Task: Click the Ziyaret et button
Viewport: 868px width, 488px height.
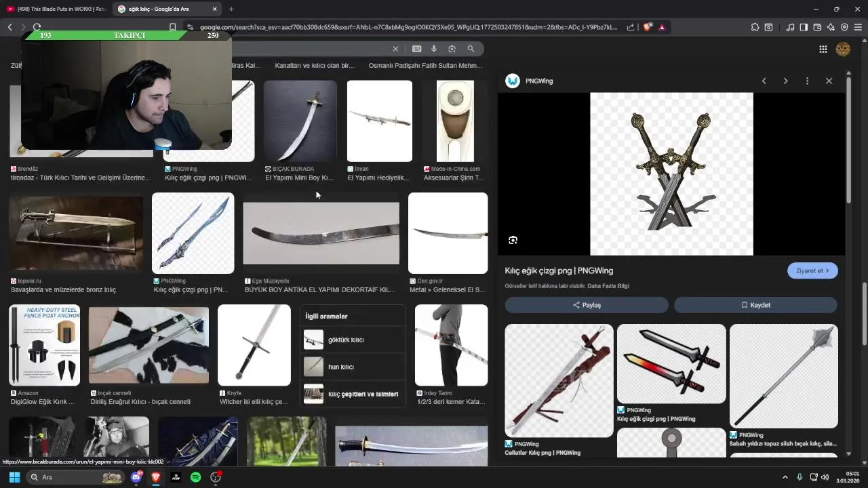Action: pos(812,270)
